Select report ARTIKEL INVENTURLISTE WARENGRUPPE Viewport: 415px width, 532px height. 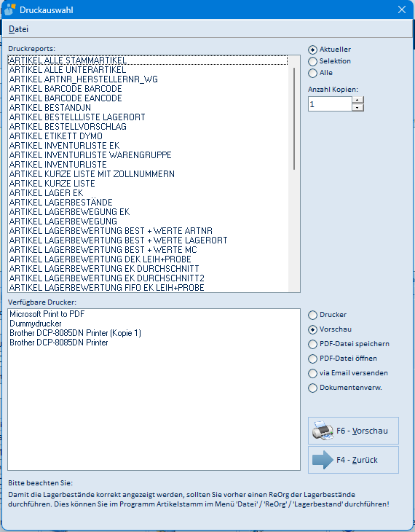[90, 155]
